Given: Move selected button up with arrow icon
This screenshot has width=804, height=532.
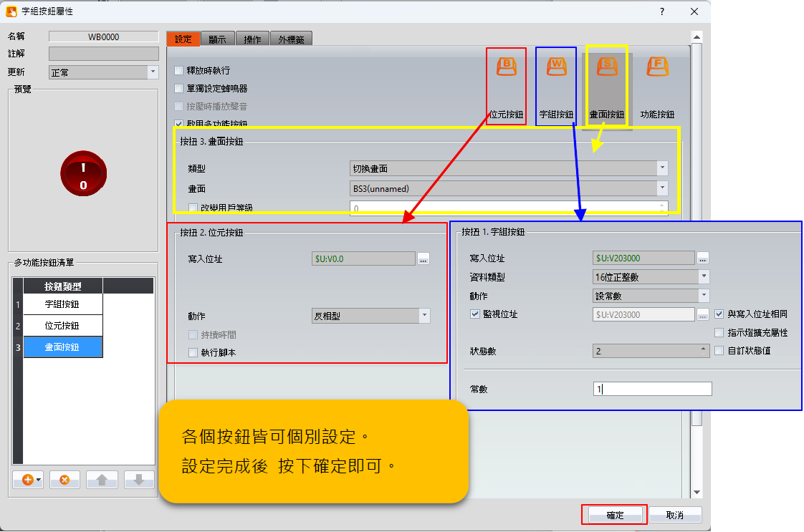Looking at the screenshot, I should click(x=102, y=480).
